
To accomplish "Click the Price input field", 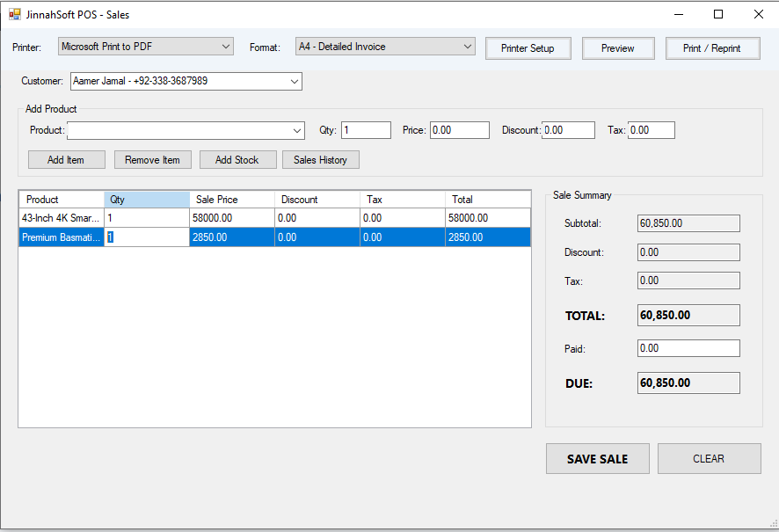I will click(x=460, y=130).
